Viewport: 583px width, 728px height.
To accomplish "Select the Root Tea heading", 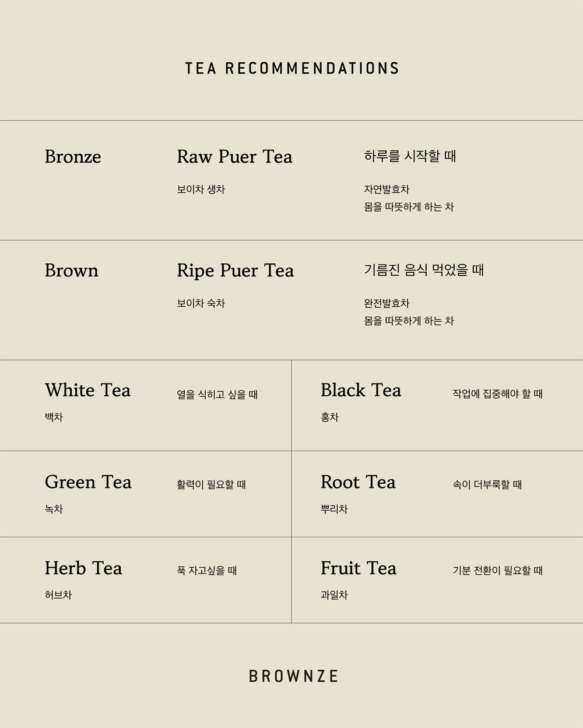I will point(358,482).
